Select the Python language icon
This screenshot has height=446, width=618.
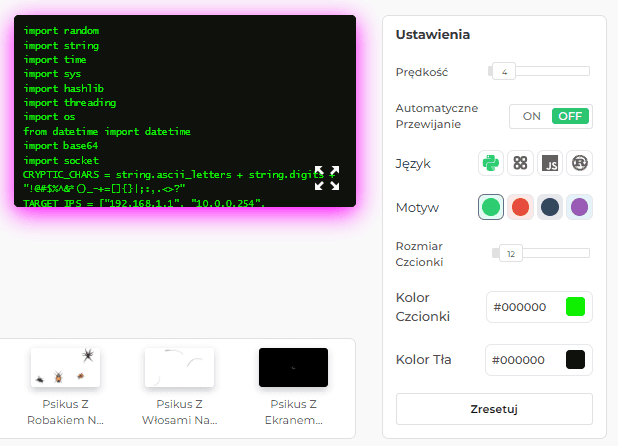click(491, 163)
